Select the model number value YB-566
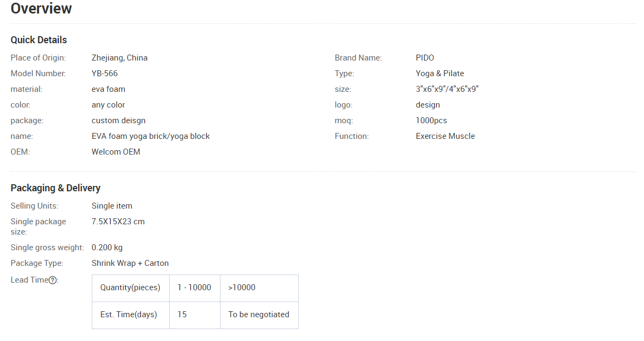The image size is (644, 341). click(x=105, y=73)
